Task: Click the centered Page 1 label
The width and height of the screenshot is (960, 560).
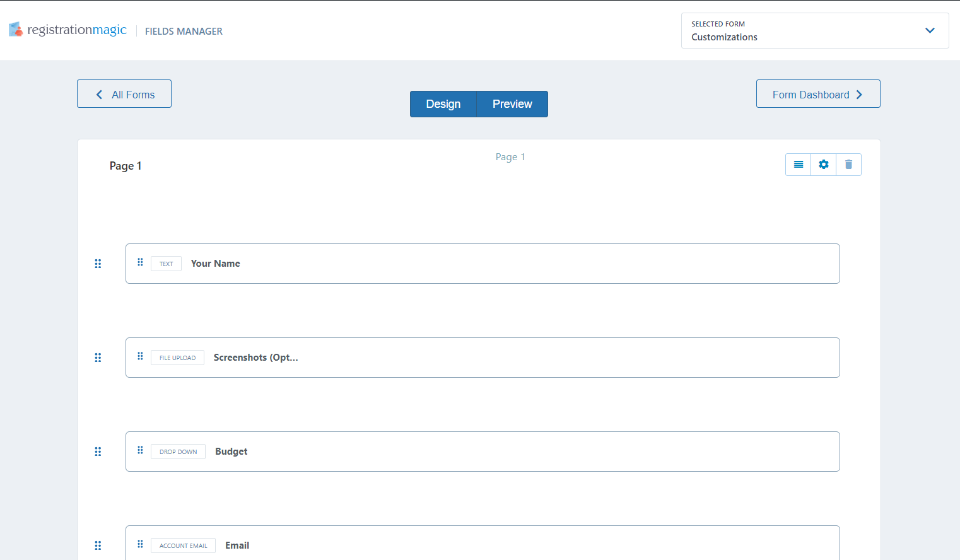Action: point(510,157)
